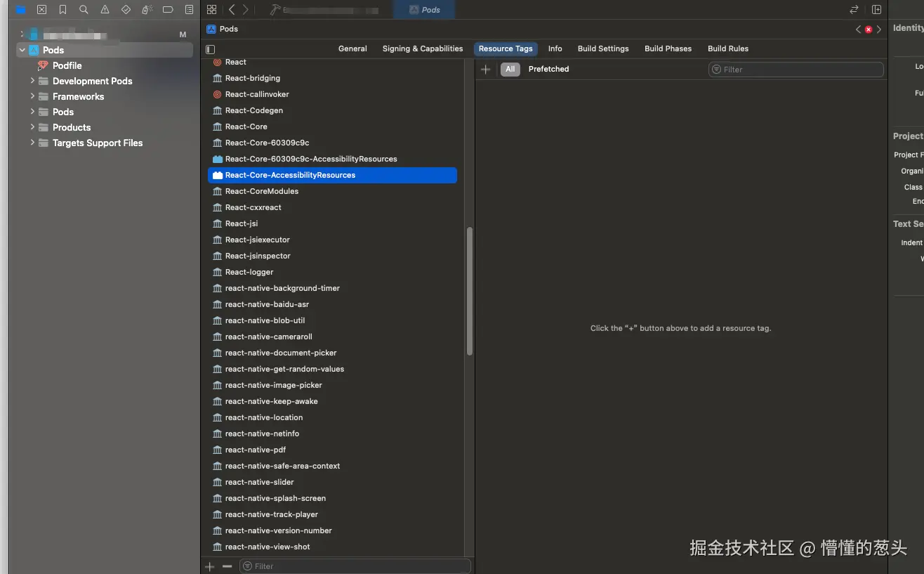Select the All filter segment
The width and height of the screenshot is (924, 574).
click(510, 69)
